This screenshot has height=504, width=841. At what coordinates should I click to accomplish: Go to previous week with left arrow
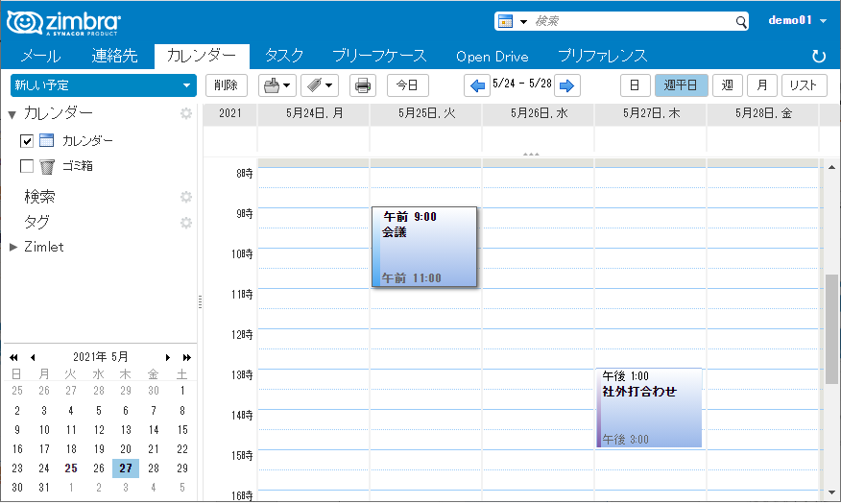476,85
